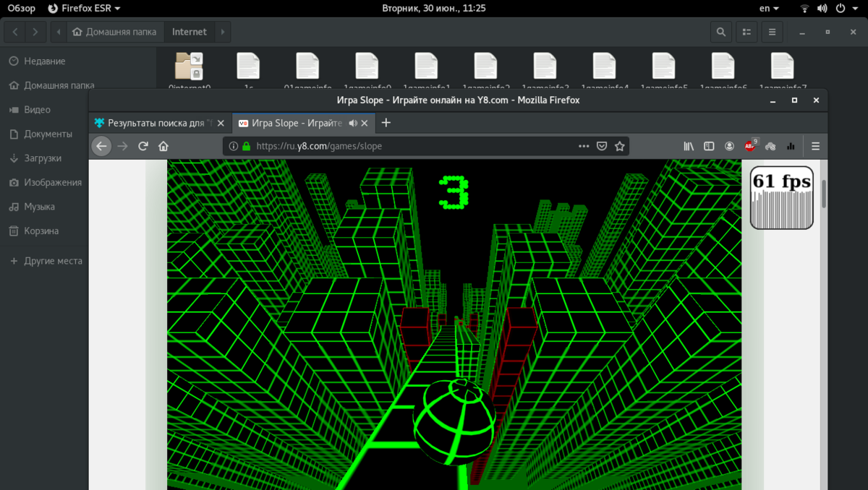Click the green padlock security icon

[x=246, y=146]
